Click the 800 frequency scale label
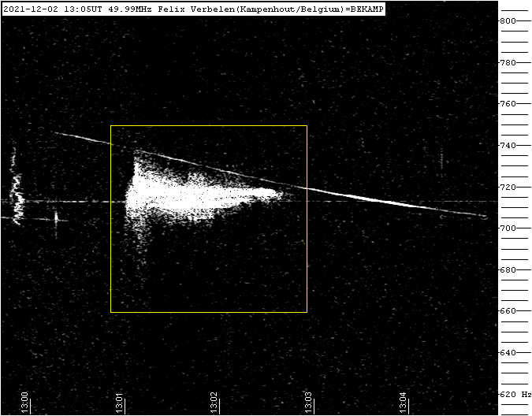This screenshot has height=416, width=532. coord(508,20)
